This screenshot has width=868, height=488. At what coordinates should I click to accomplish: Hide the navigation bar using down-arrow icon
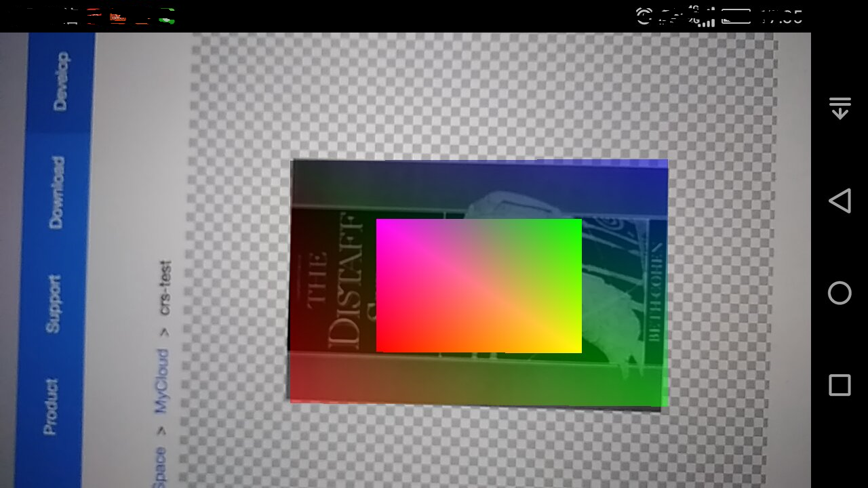[840, 108]
